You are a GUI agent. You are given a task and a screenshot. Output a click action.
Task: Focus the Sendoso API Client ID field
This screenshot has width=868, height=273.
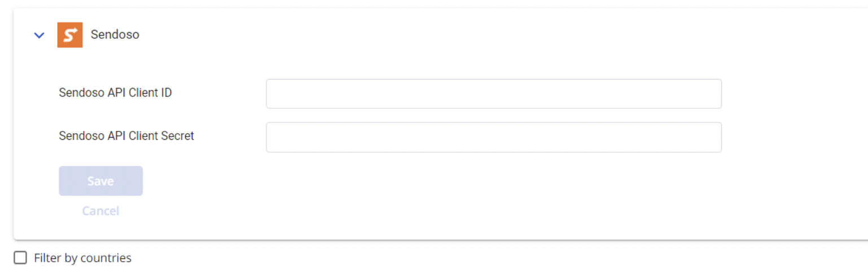tap(494, 94)
